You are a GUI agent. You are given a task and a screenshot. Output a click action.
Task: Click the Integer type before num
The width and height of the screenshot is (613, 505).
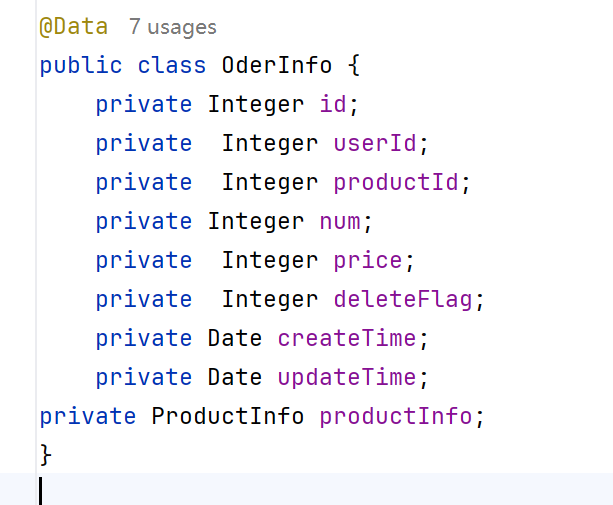coord(256,221)
